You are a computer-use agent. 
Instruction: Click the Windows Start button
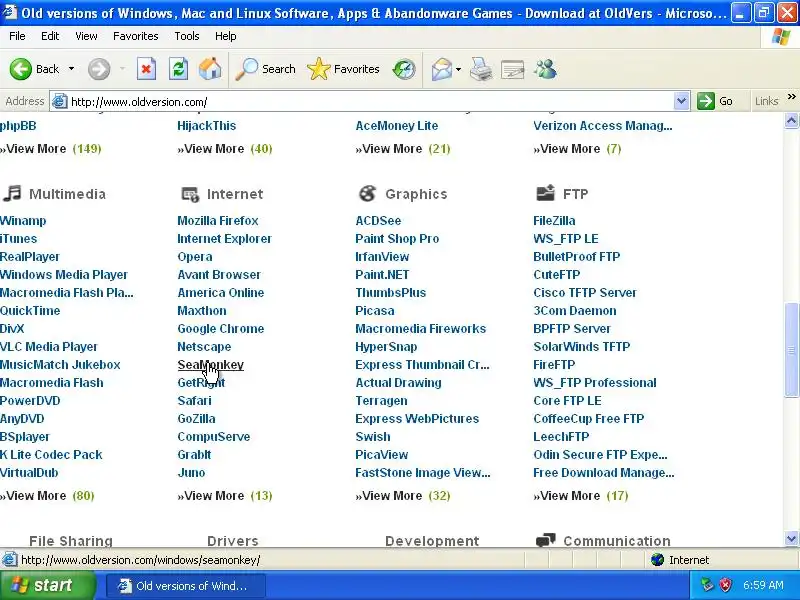(x=48, y=585)
